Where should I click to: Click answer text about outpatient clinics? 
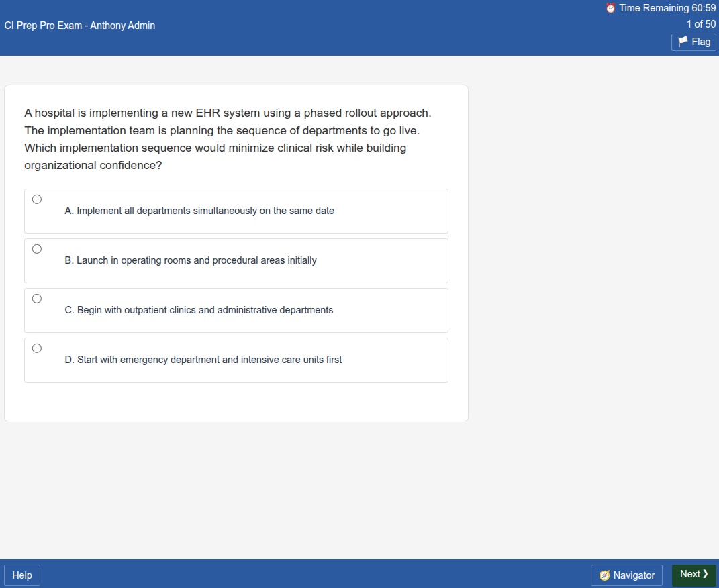point(199,310)
